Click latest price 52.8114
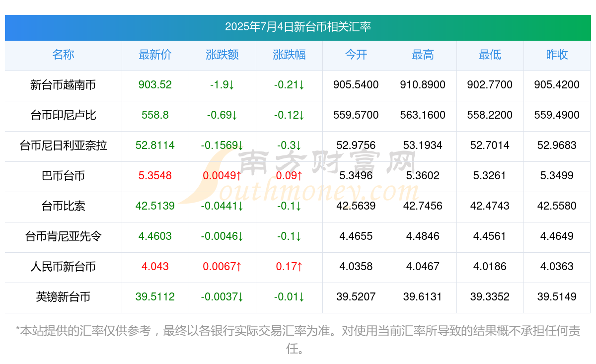The width and height of the screenshot is (596, 364). pyautogui.click(x=155, y=146)
